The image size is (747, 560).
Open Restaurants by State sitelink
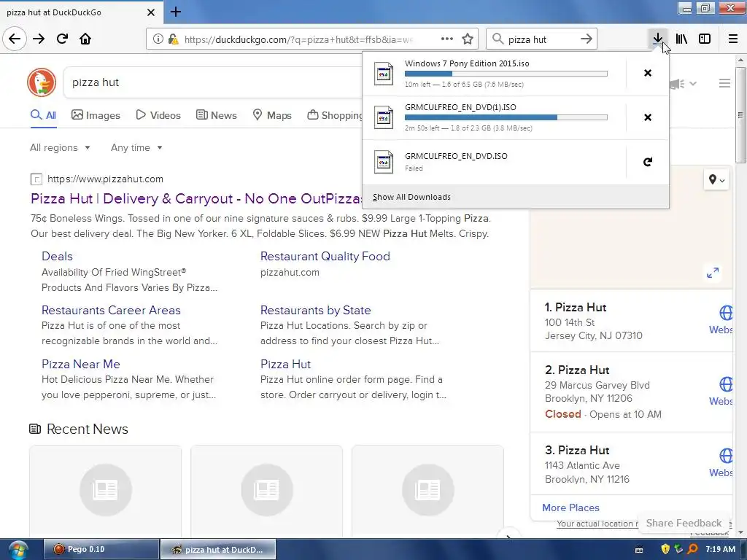pos(315,310)
